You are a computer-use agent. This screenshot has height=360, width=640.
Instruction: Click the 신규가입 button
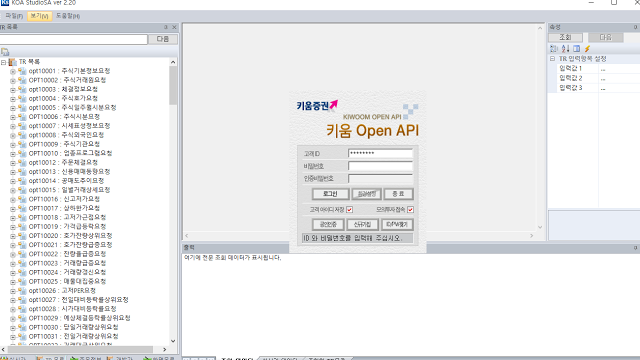pos(362,224)
